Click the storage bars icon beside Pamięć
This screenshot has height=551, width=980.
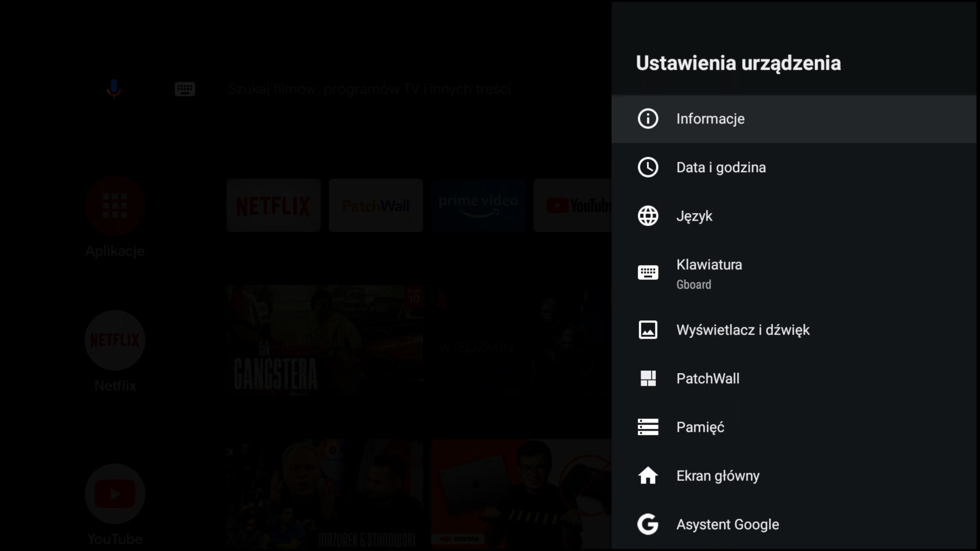pos(648,427)
